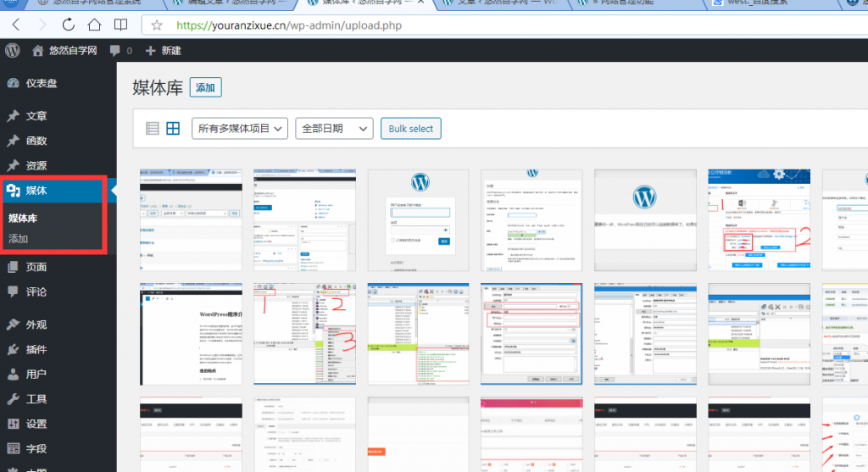Bookmark this page with the star icon
Image resolution: width=868 pixels, height=472 pixels.
coord(157,25)
